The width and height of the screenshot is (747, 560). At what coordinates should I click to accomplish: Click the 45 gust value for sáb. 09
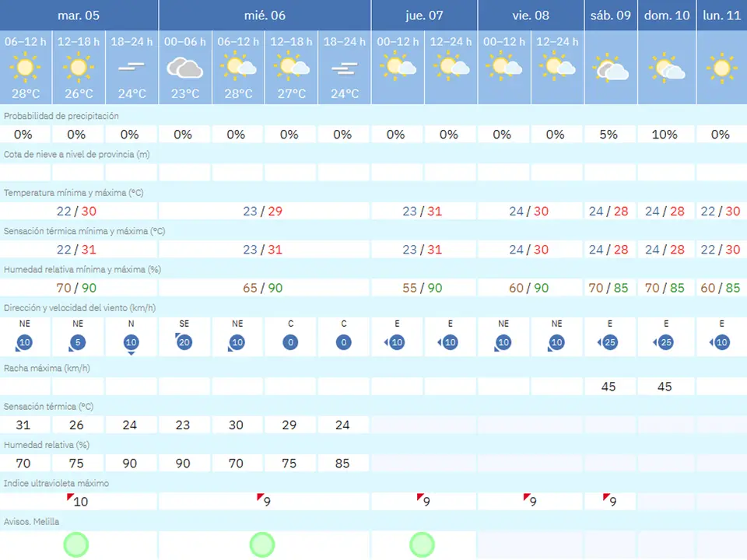point(608,387)
